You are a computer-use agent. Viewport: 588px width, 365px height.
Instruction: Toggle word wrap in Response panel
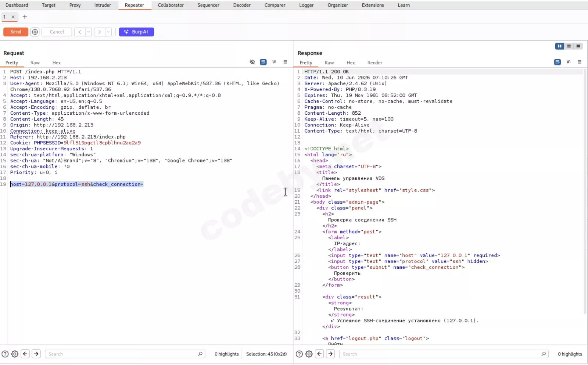(x=557, y=62)
